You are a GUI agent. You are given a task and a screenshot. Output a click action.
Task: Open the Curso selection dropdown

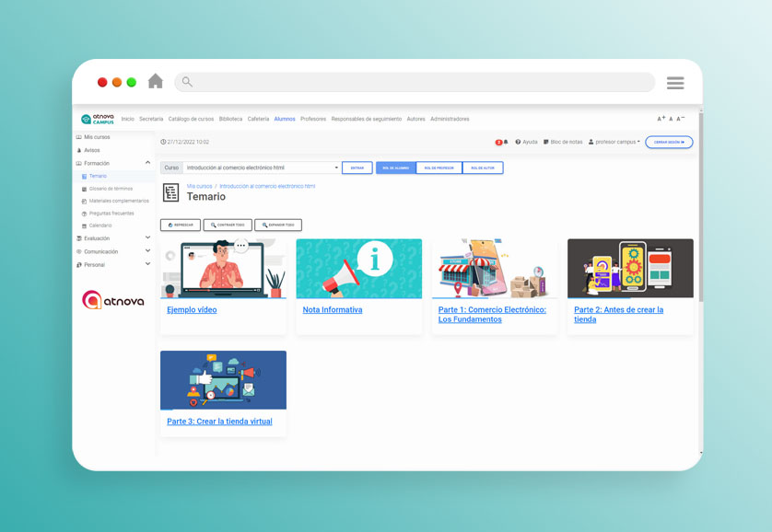[261, 168]
